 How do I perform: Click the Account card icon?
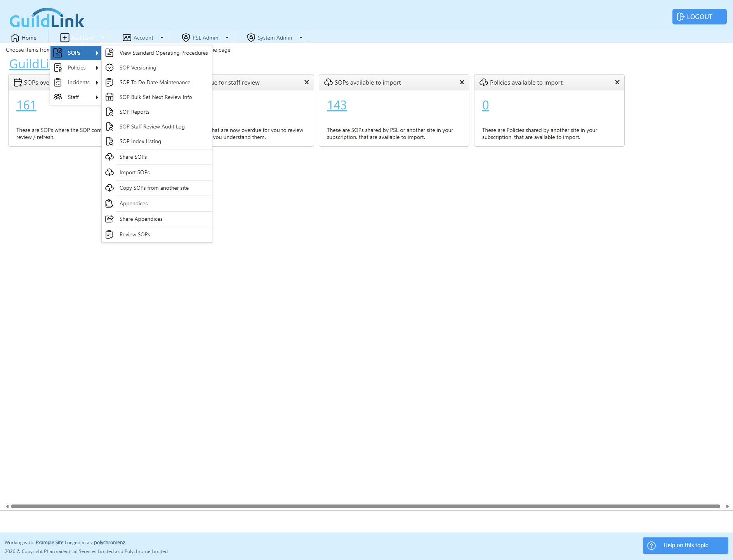tap(127, 38)
